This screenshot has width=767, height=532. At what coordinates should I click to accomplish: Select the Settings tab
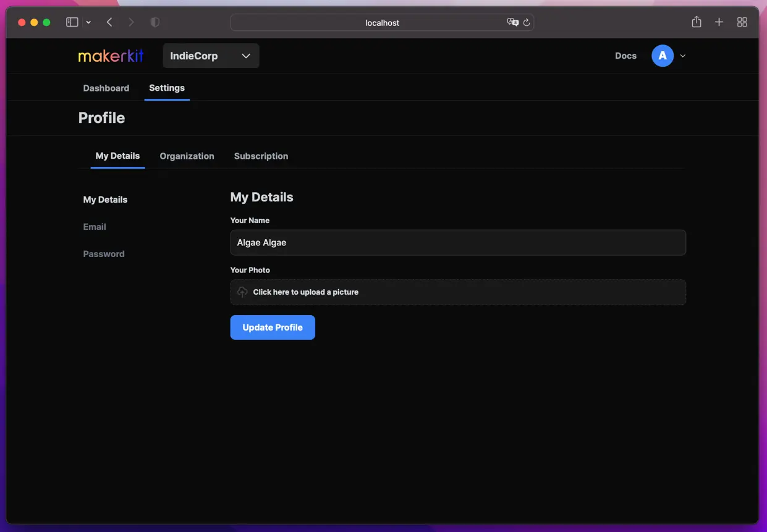167,88
